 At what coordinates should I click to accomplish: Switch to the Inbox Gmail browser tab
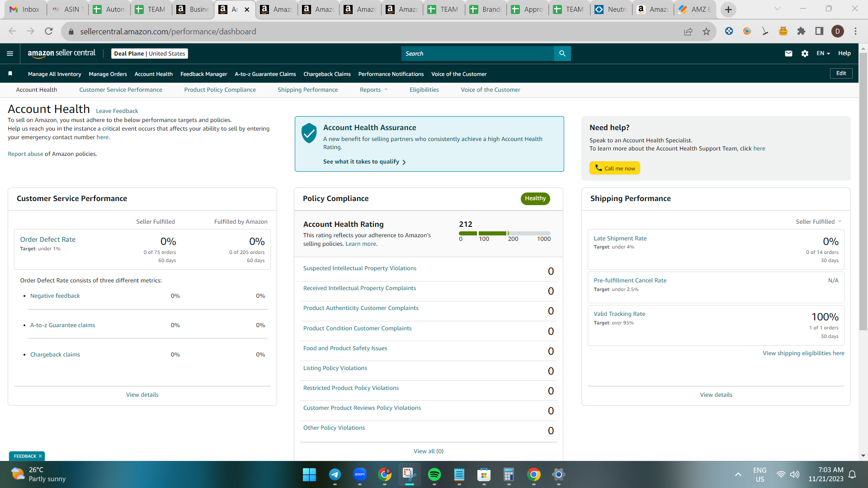pyautogui.click(x=25, y=9)
